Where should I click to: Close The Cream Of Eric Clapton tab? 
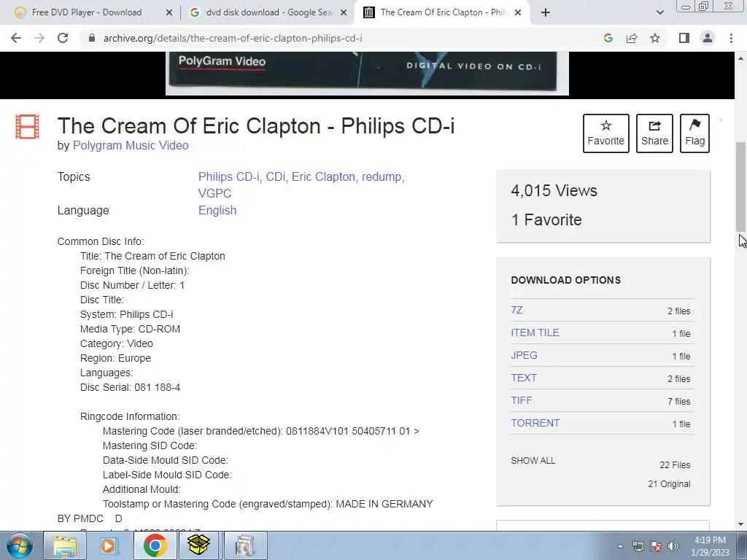click(x=519, y=12)
